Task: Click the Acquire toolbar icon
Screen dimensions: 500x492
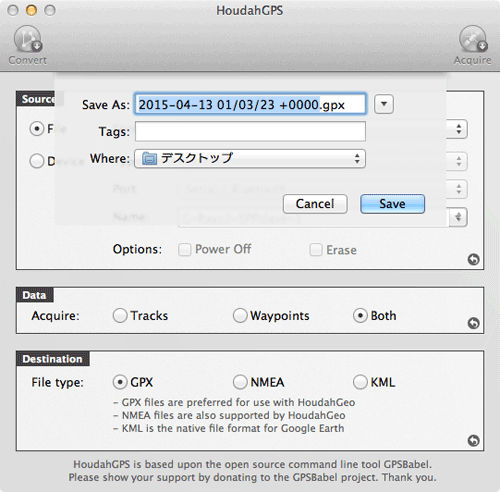Action: click(x=473, y=39)
